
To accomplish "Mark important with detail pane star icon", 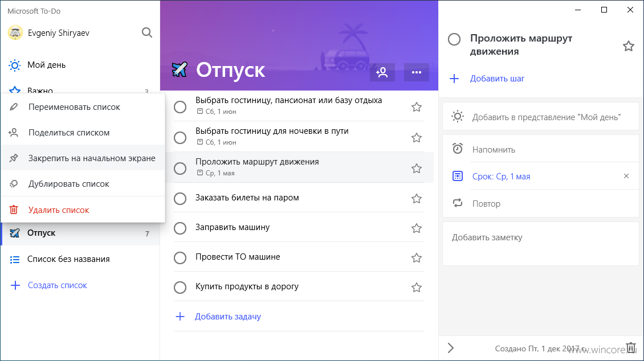I will click(x=629, y=46).
